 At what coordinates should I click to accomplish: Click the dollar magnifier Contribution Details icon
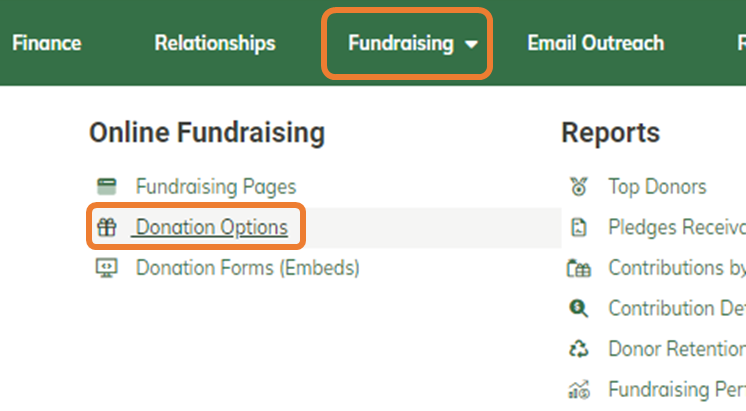point(579,308)
